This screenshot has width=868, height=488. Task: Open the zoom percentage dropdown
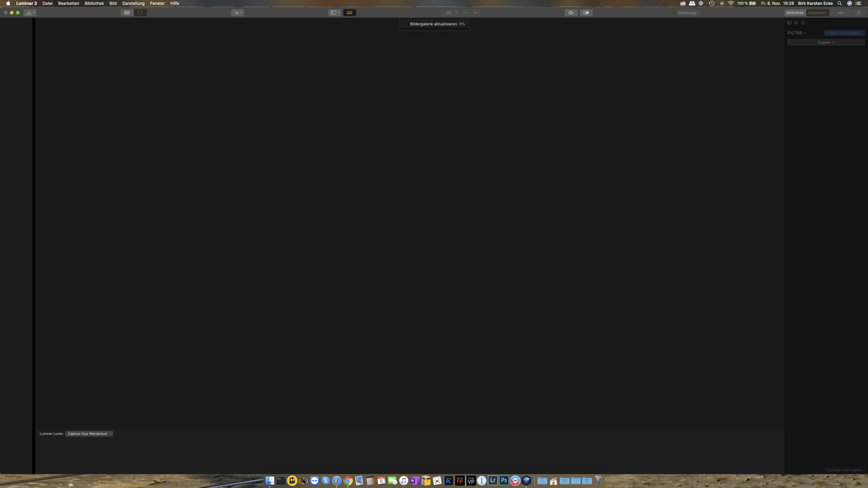click(x=450, y=13)
